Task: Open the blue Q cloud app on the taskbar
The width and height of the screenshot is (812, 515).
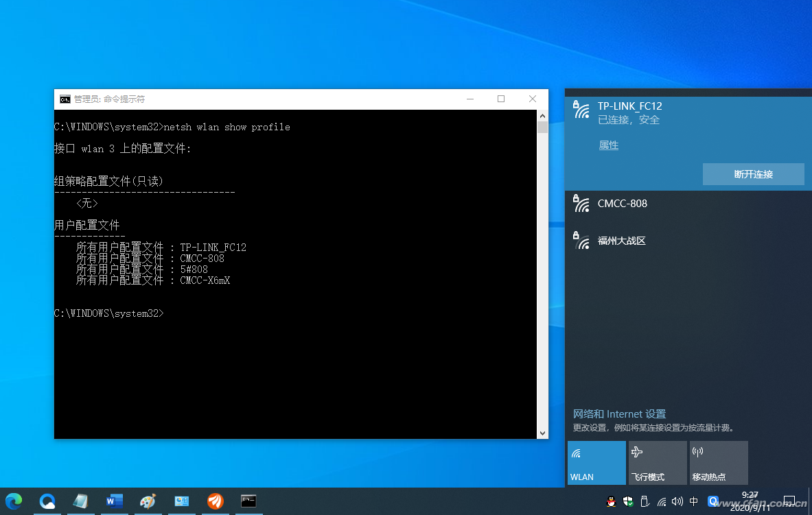Action: click(x=47, y=501)
